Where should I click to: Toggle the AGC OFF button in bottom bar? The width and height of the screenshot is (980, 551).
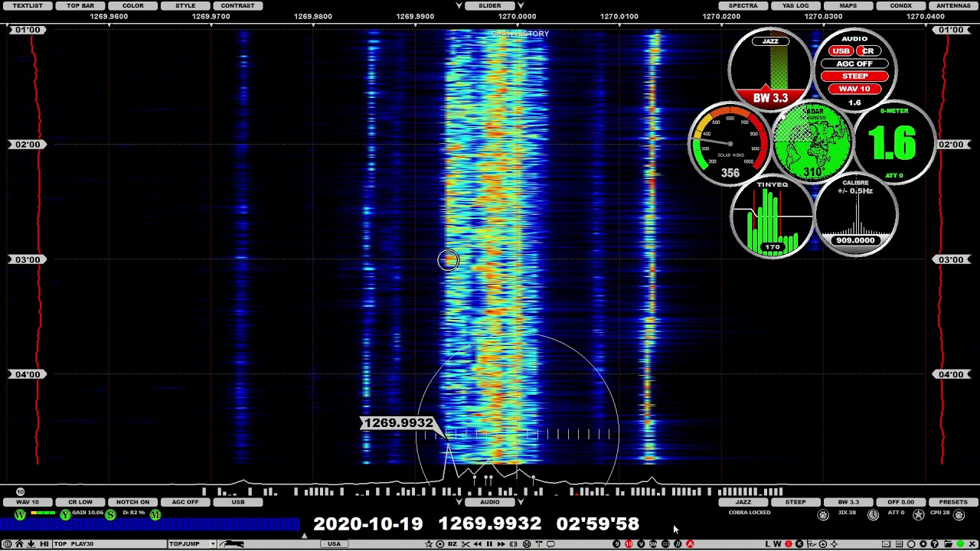(185, 502)
